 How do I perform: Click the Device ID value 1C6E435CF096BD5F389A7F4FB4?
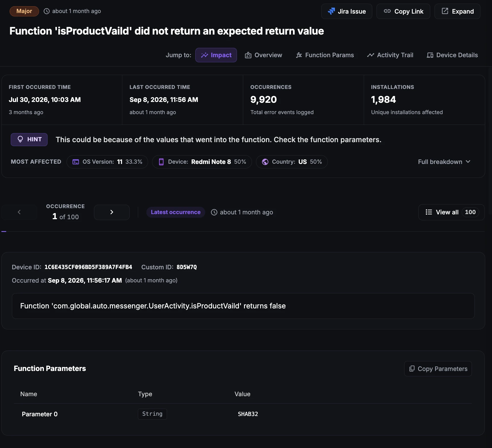tap(88, 267)
